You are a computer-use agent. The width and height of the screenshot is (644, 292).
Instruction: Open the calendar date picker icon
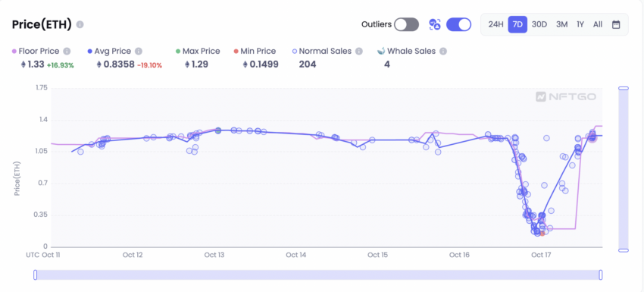(616, 25)
